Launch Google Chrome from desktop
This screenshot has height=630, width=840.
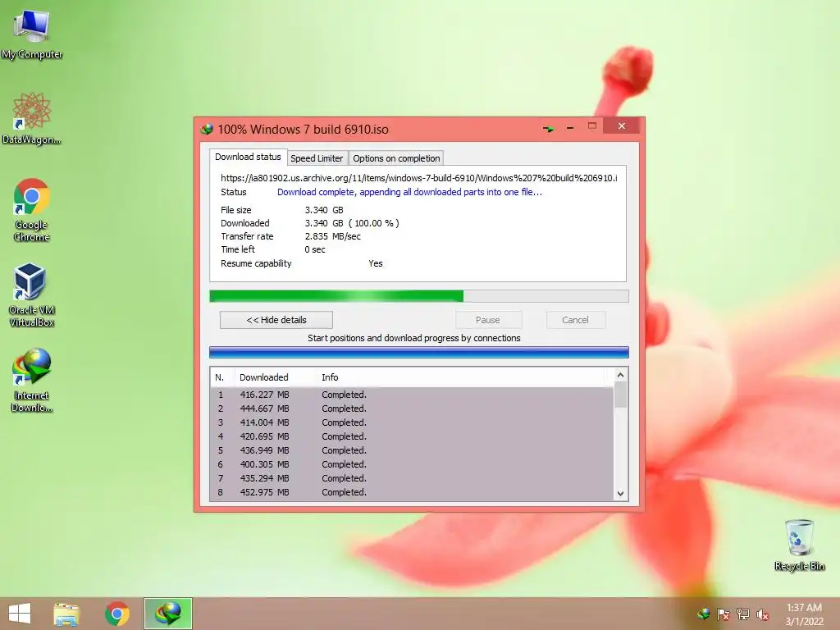click(x=32, y=210)
